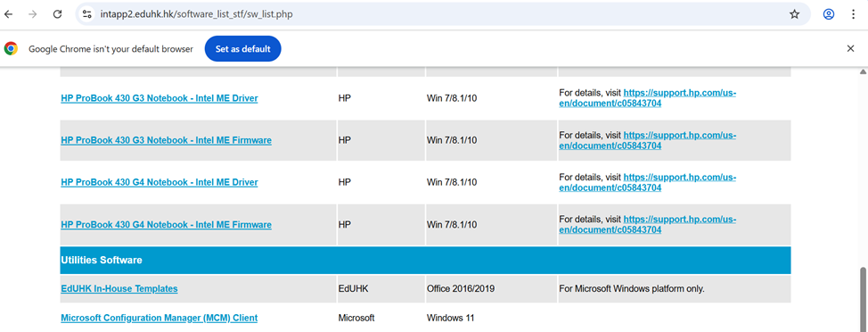Click the scrollbar up arrow
The width and height of the screenshot is (868, 332).
pyautogui.click(x=863, y=72)
